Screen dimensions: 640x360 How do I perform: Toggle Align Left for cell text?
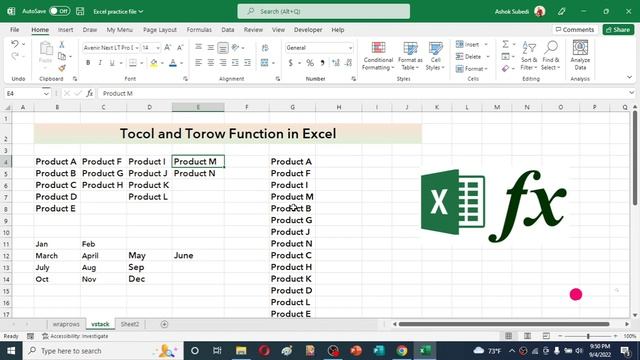coord(198,63)
